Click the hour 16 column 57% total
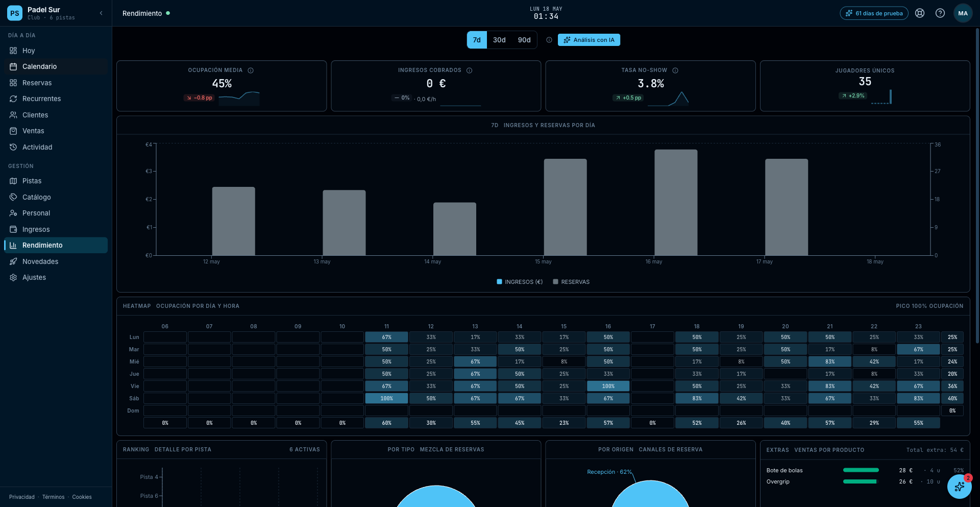This screenshot has height=507, width=980. [x=608, y=423]
